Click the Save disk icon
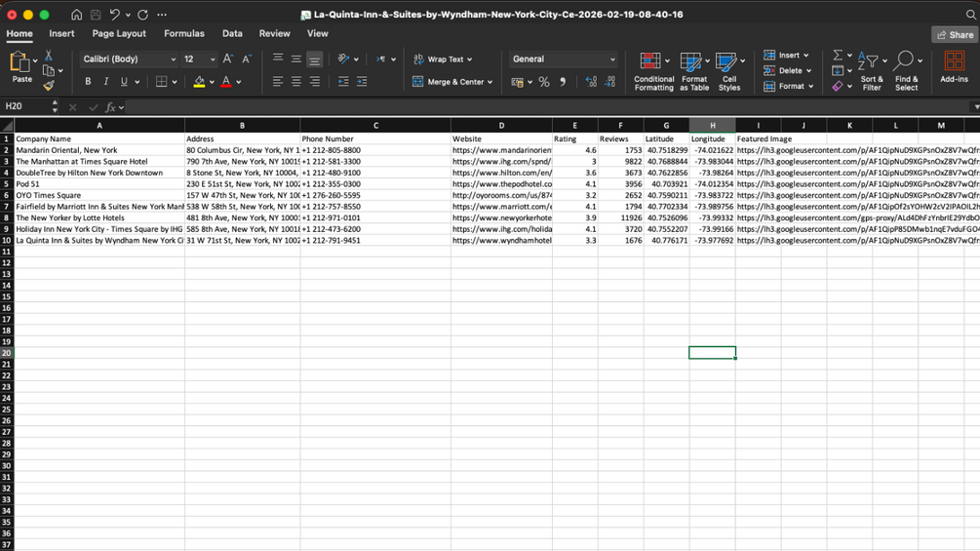Viewport: 980px width, 551px height. [x=96, y=15]
